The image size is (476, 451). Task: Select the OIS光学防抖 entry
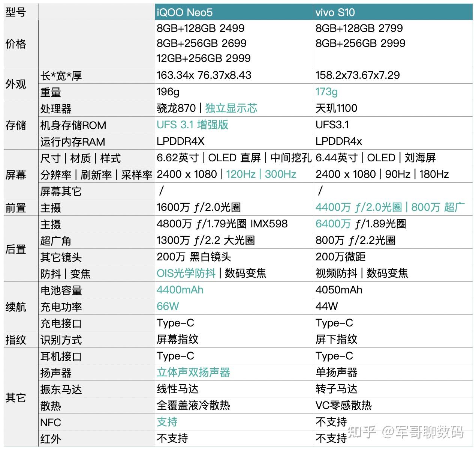(186, 274)
